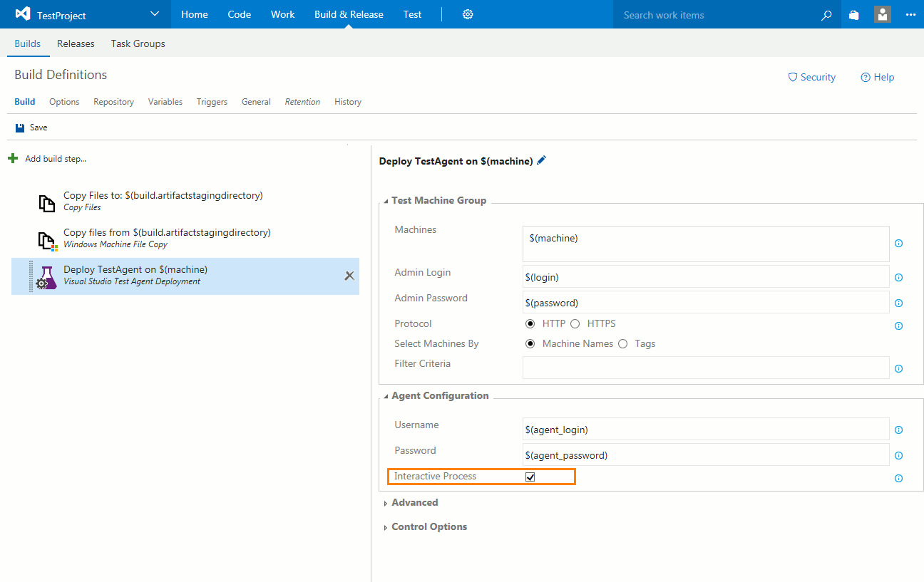924x582 pixels.
Task: Uncheck the Interactive Process checkbox
Action: (530, 477)
